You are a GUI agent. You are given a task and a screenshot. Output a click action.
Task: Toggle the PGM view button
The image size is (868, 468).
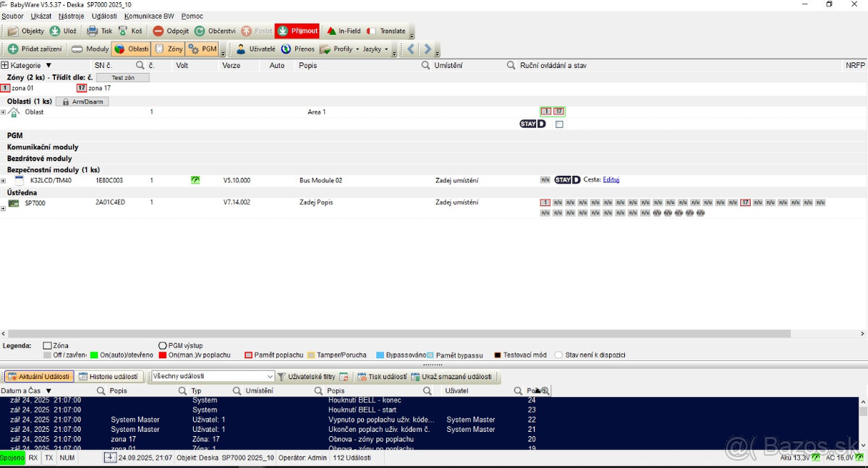click(x=202, y=49)
